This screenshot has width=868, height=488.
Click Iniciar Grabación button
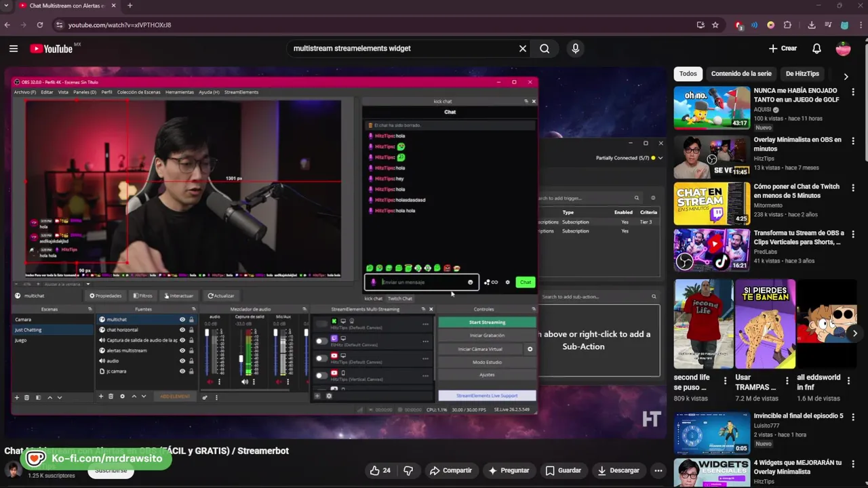click(487, 335)
